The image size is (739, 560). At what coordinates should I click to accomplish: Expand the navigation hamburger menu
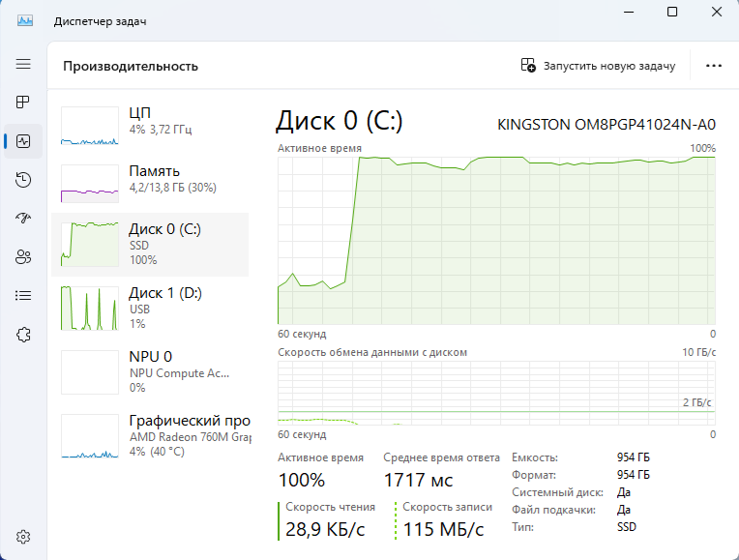[x=23, y=64]
